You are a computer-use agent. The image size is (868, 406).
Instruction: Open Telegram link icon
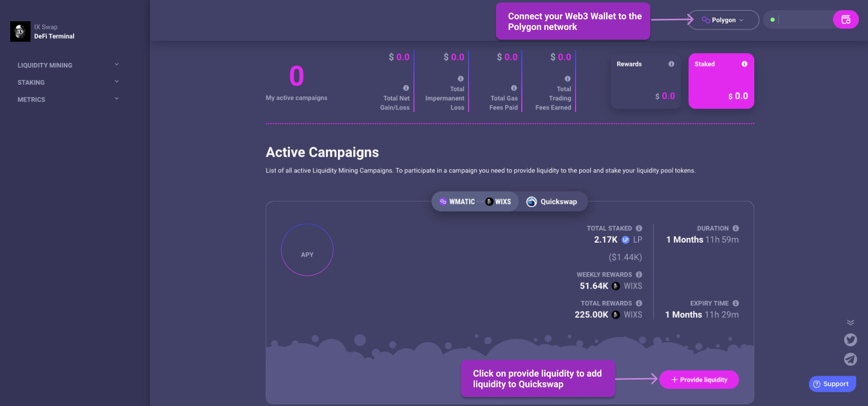pyautogui.click(x=850, y=359)
